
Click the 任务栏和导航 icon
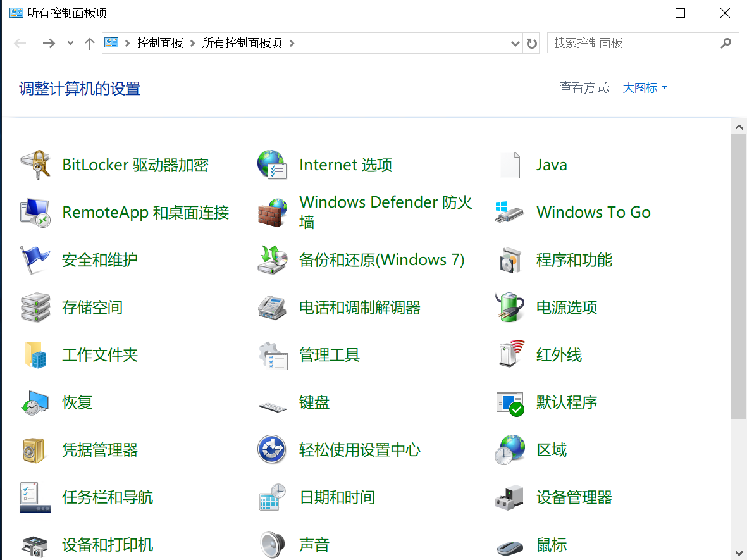pos(35,497)
